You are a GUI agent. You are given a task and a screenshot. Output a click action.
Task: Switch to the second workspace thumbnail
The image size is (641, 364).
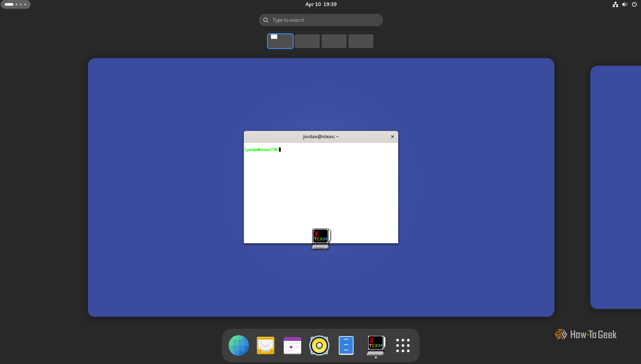point(307,41)
